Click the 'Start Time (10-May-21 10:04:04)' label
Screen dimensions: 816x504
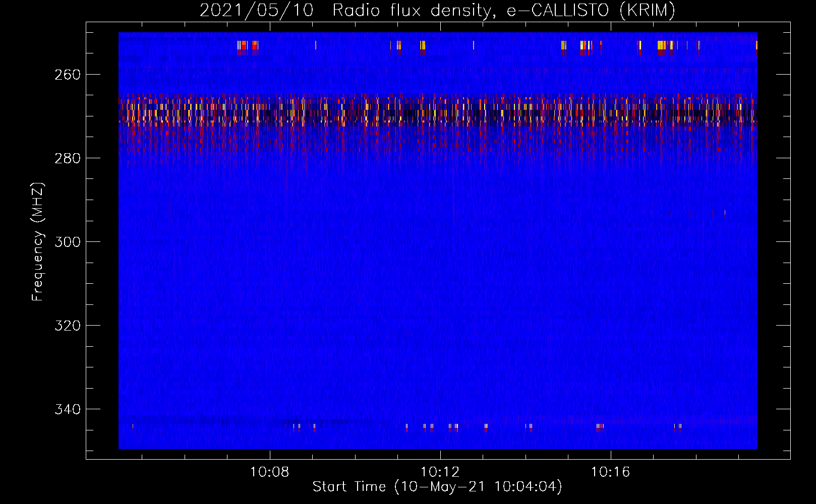pyautogui.click(x=437, y=487)
